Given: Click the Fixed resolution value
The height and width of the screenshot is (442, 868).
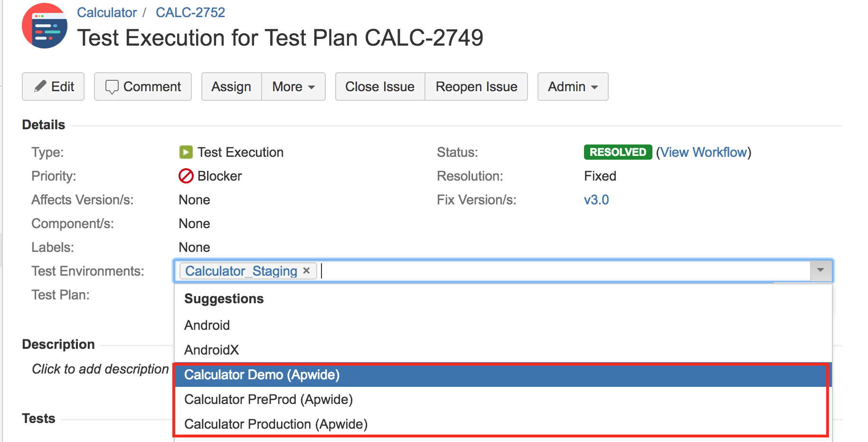Looking at the screenshot, I should (x=600, y=176).
